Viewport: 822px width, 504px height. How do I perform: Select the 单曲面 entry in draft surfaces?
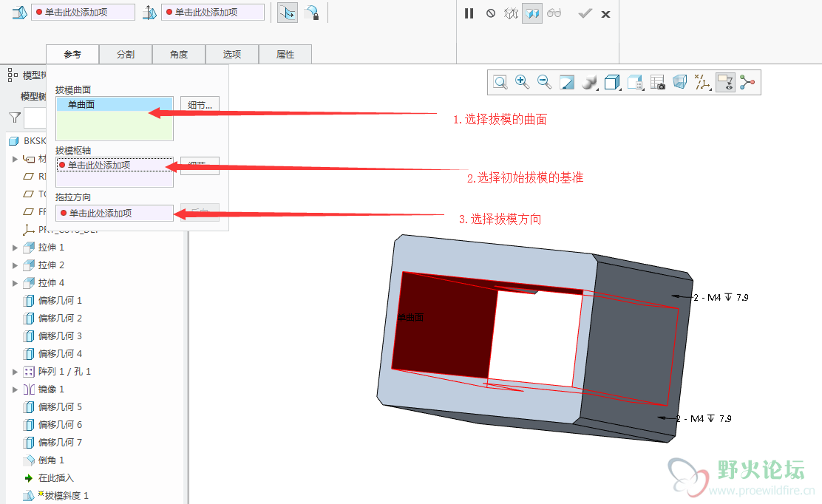click(115, 104)
